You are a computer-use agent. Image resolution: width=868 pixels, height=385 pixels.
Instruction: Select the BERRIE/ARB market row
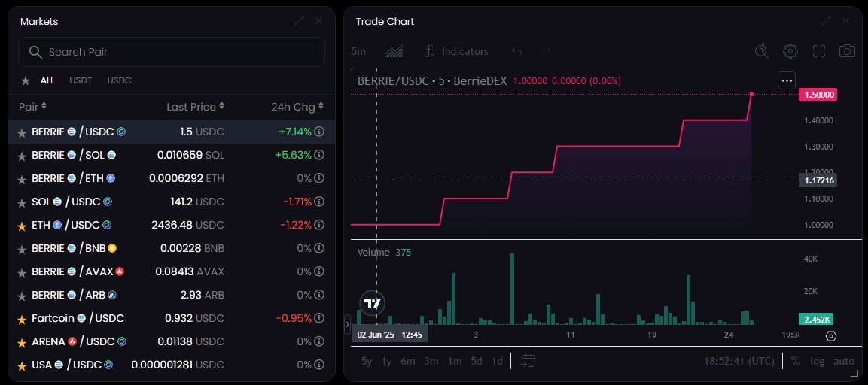(172, 295)
